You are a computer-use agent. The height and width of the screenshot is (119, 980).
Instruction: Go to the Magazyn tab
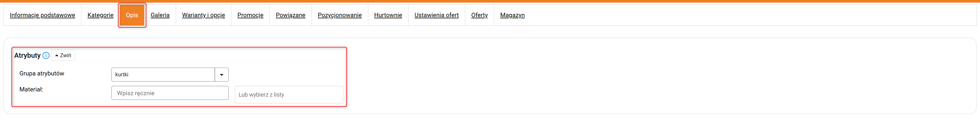pos(512,15)
